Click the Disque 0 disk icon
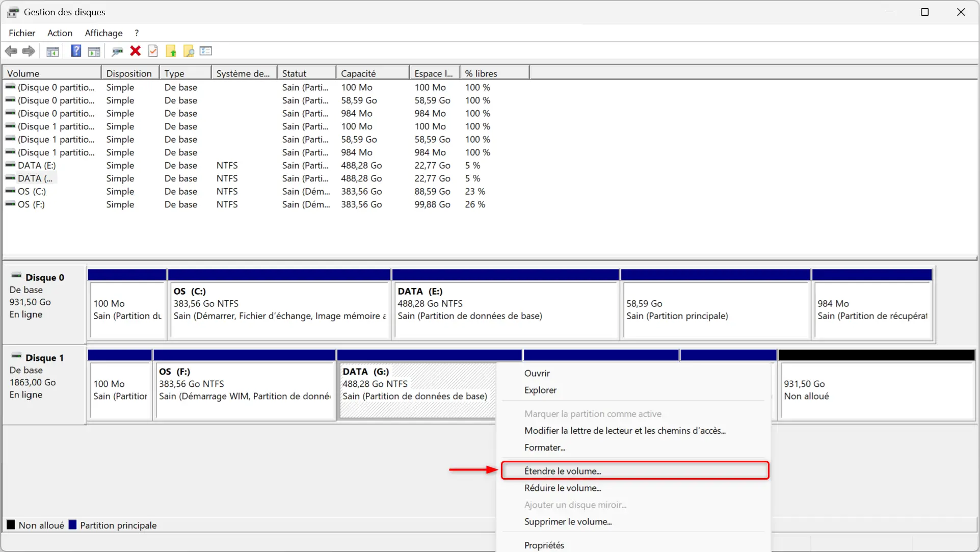 (16, 276)
